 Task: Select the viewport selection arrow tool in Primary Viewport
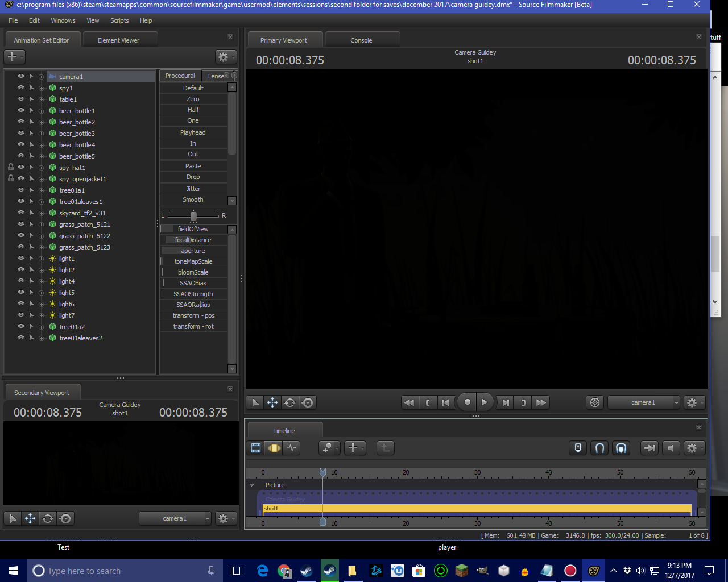(255, 402)
